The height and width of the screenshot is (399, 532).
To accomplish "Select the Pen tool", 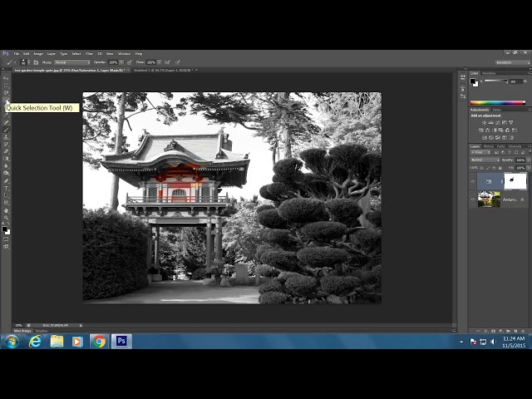I will (6, 181).
